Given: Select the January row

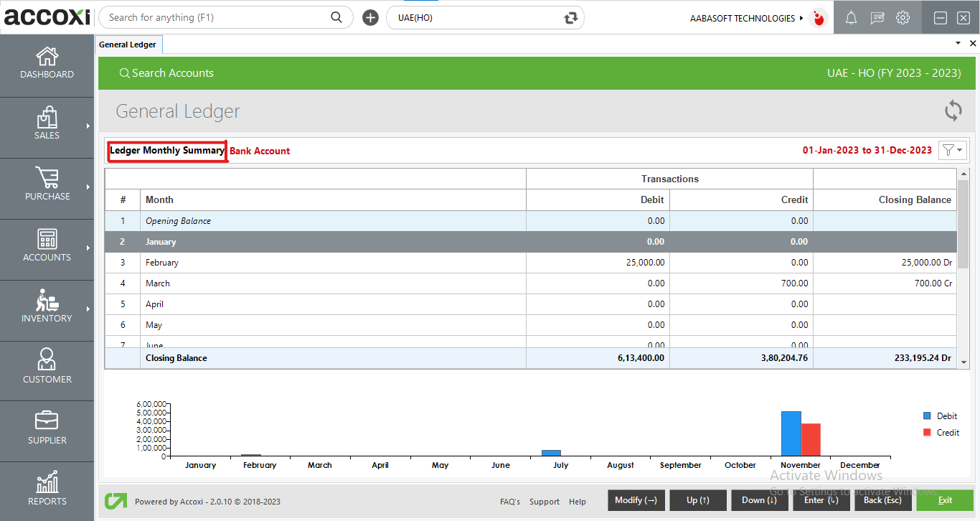Looking at the screenshot, I should tap(531, 242).
